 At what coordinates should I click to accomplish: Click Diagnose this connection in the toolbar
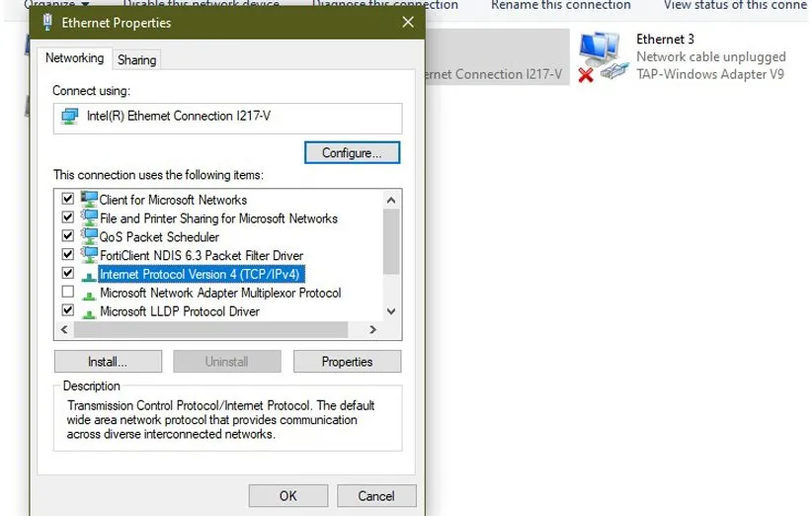385,5
